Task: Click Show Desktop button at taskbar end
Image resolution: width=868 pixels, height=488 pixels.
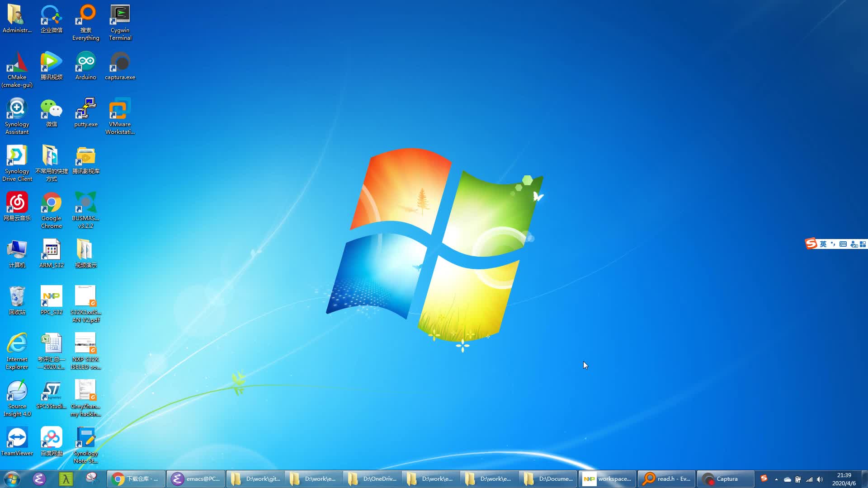Action: click(x=864, y=479)
